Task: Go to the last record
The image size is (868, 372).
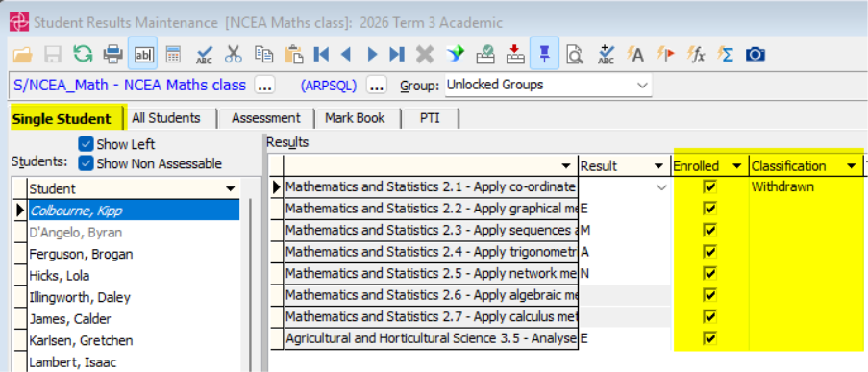Action: [x=396, y=54]
